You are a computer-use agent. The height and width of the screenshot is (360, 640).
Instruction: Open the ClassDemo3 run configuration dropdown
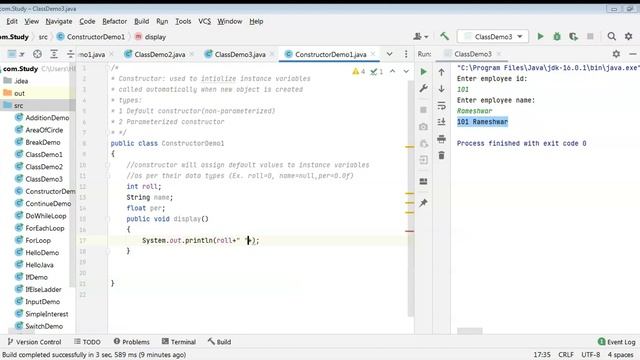coord(493,37)
